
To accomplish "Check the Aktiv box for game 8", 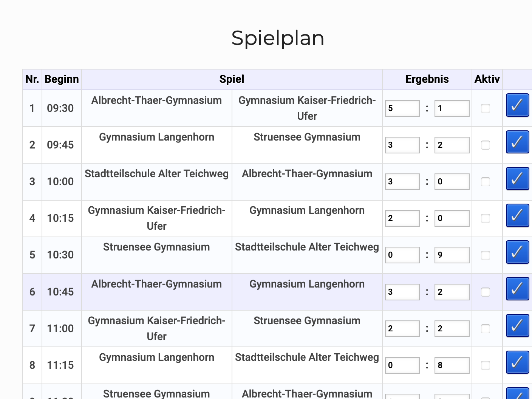I will (486, 365).
